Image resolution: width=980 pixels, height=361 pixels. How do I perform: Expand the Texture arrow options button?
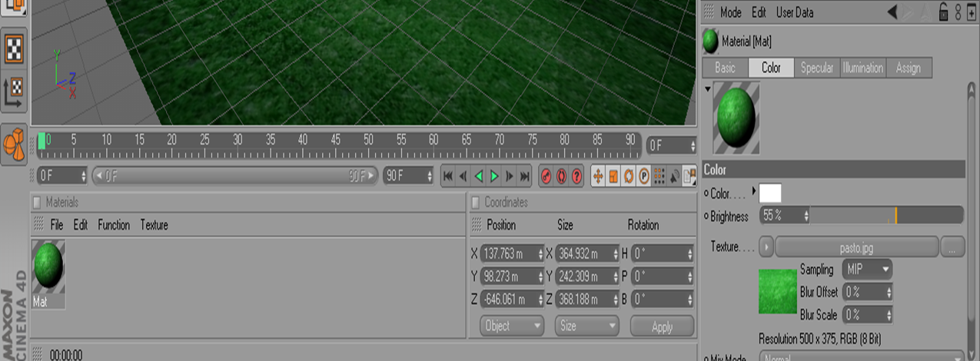click(766, 247)
